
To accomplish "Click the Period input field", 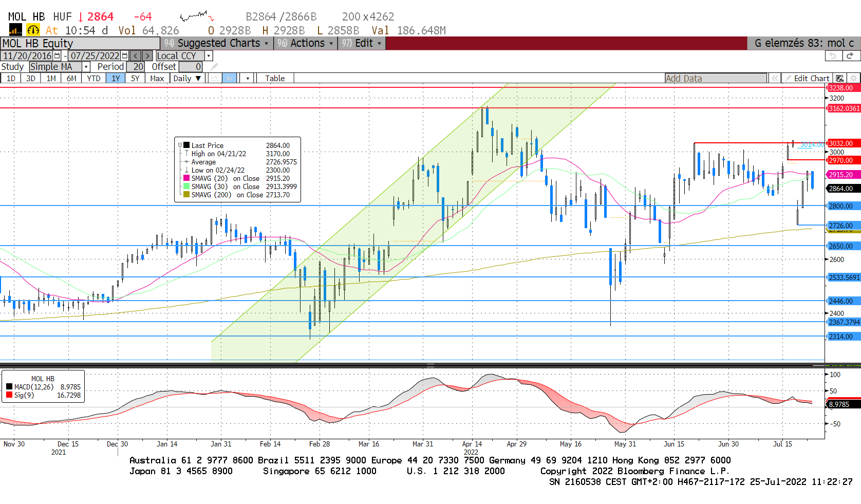I will tap(135, 67).
